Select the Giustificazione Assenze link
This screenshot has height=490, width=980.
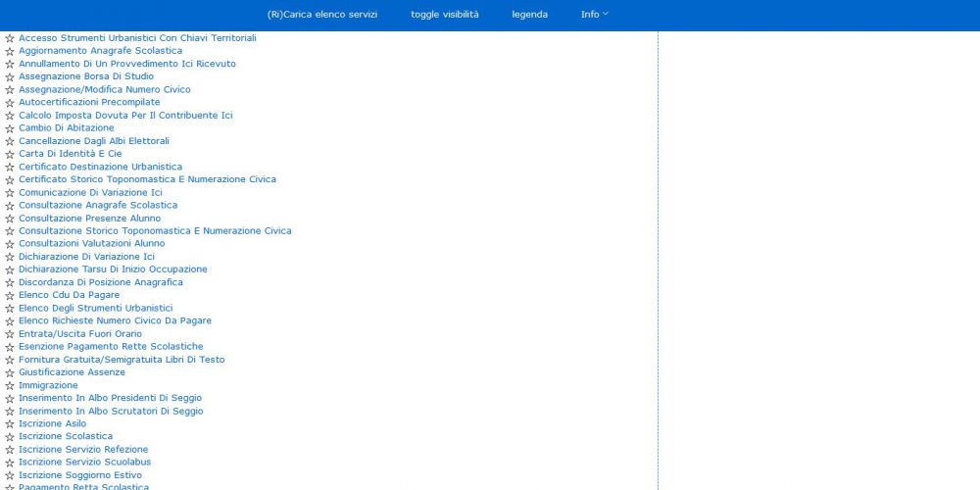(72, 372)
